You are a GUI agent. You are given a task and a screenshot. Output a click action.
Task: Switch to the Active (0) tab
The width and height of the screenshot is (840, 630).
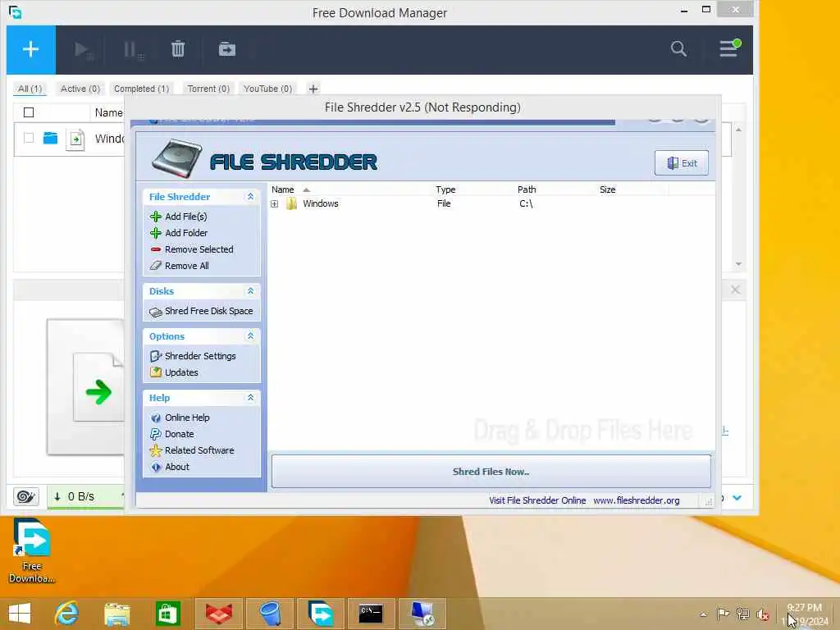[x=80, y=89]
